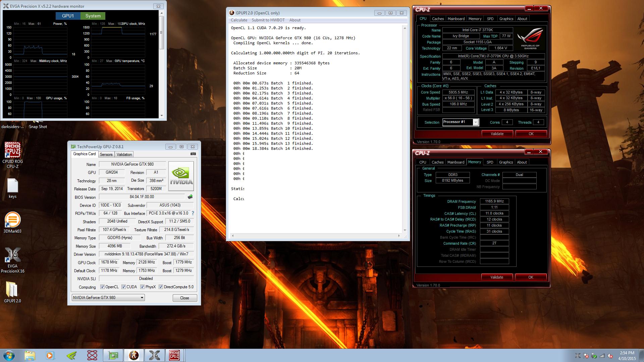644x362 pixels.
Task: Switch to the ROG CPU-Z taskbar window
Action: pos(174,355)
